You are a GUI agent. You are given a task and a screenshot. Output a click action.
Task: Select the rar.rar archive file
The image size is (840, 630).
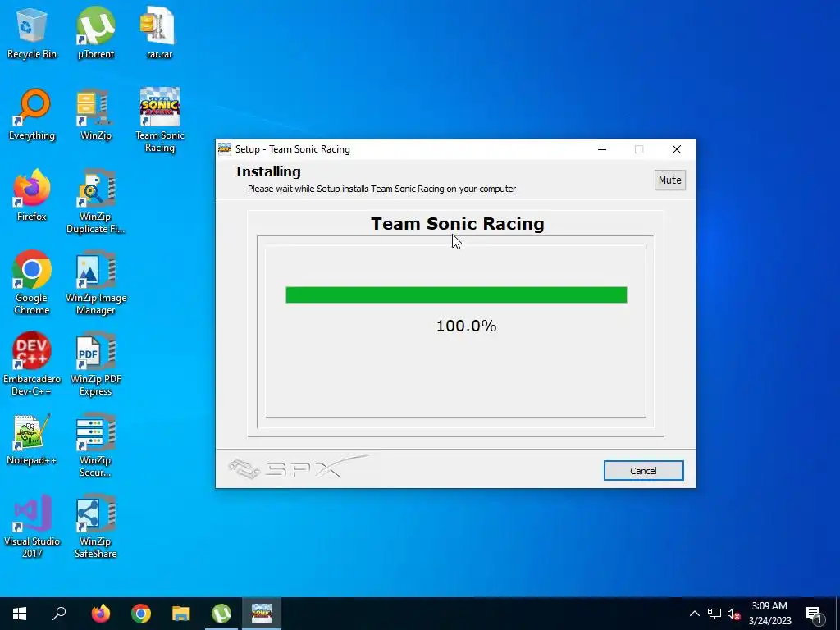159,33
